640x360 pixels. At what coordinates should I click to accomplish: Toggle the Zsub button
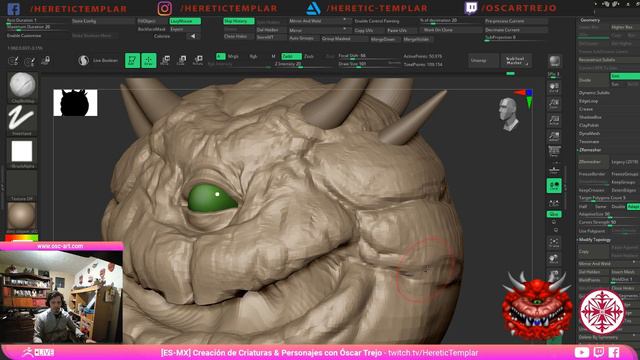pos(309,56)
